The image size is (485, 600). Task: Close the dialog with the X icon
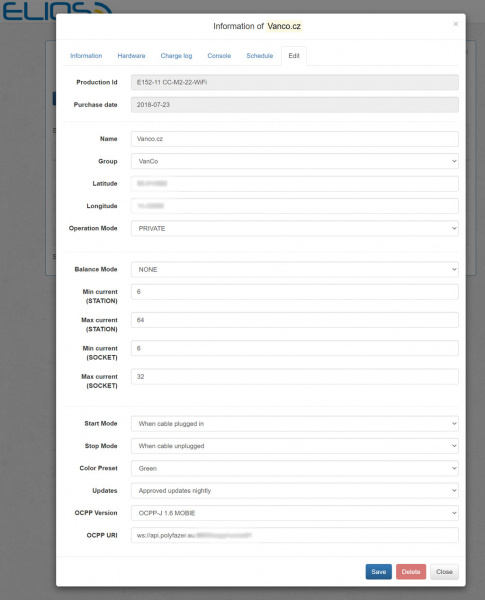(x=455, y=24)
